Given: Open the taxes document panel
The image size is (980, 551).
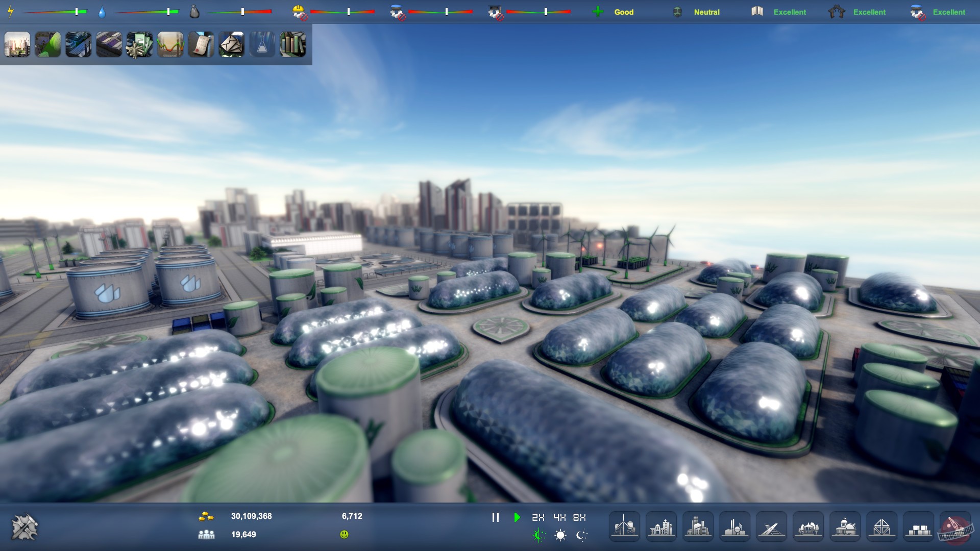Looking at the screenshot, I should (x=201, y=45).
